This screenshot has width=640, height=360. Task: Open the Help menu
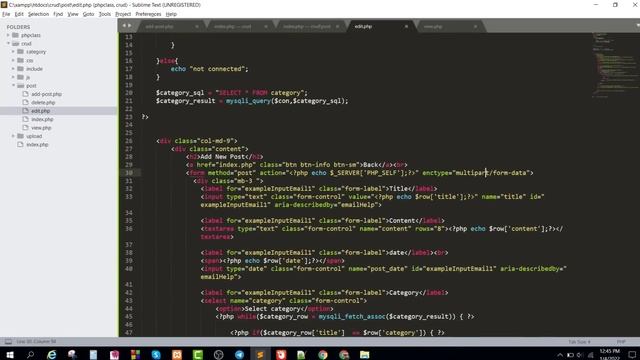(171, 14)
